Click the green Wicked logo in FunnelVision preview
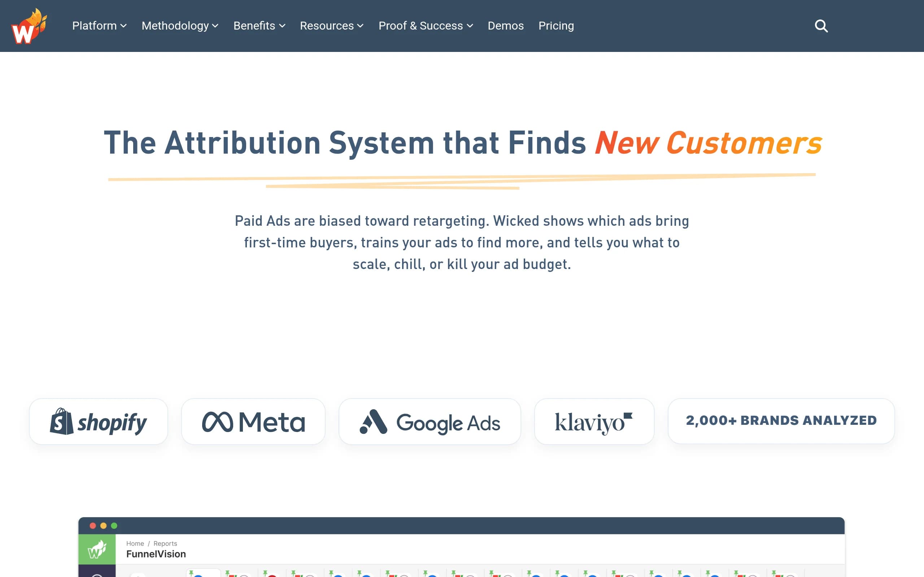 pos(97,549)
